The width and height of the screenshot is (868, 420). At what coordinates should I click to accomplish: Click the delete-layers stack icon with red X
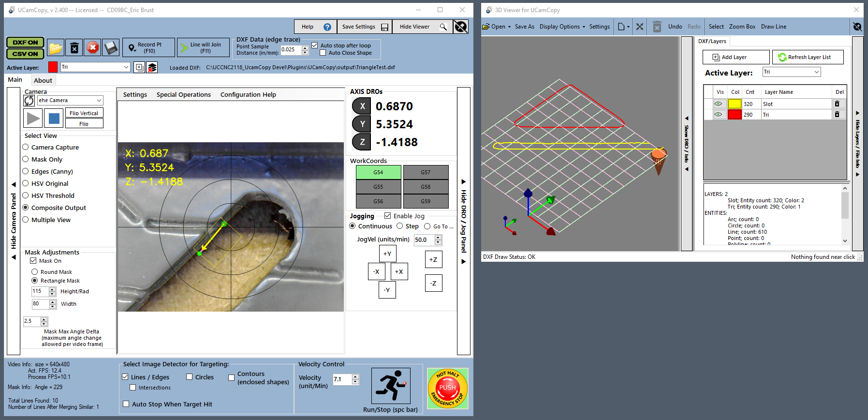152,67
